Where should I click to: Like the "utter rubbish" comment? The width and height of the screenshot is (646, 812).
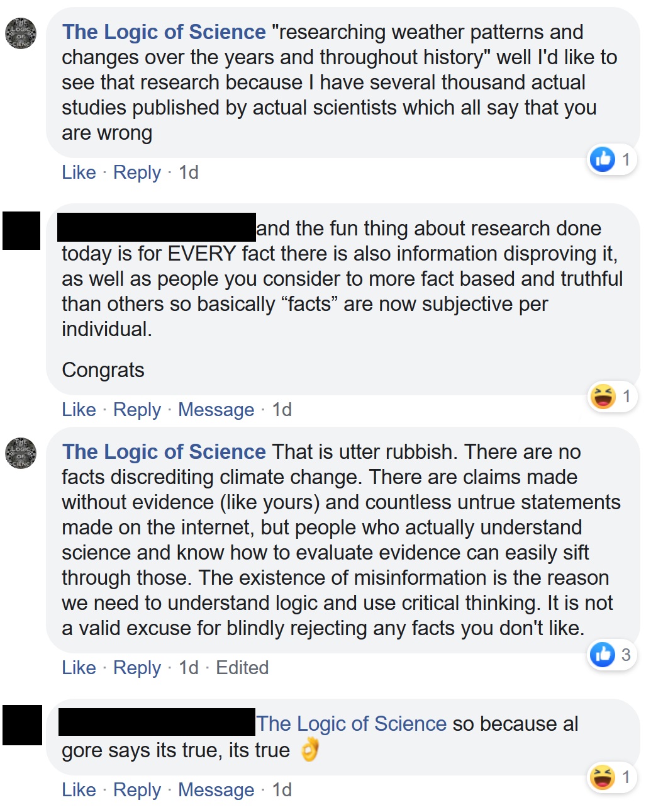(x=79, y=668)
